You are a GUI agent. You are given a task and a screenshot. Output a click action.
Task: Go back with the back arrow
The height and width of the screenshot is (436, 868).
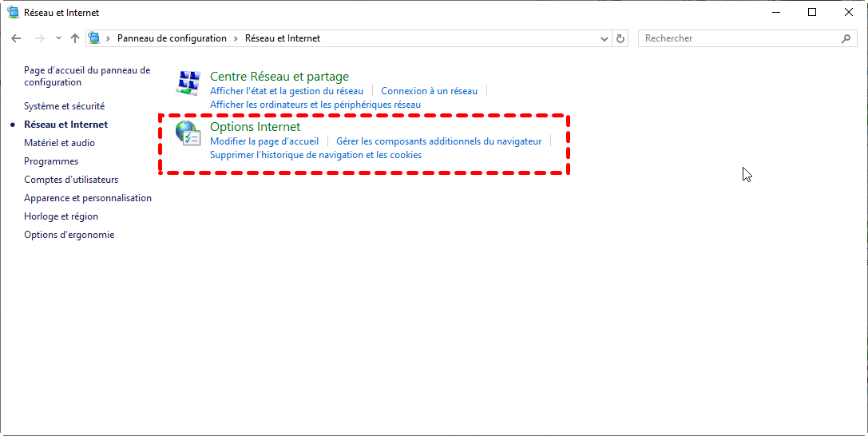pyautogui.click(x=16, y=38)
